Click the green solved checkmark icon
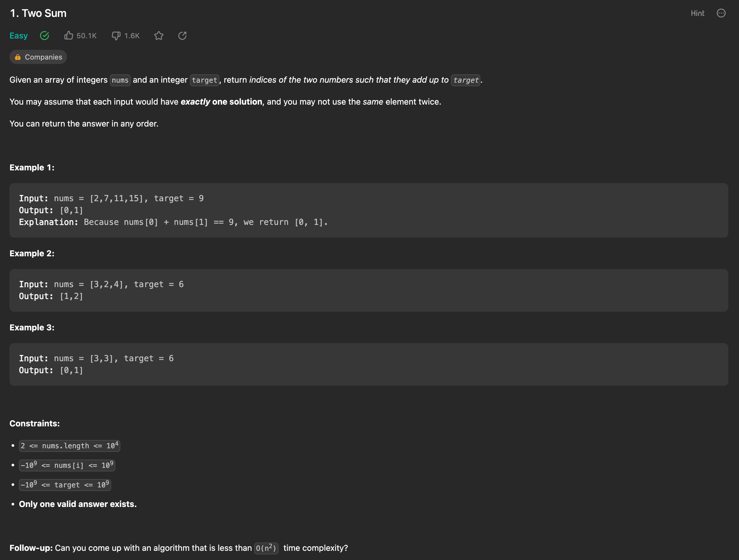The height and width of the screenshot is (560, 739). coord(44,36)
